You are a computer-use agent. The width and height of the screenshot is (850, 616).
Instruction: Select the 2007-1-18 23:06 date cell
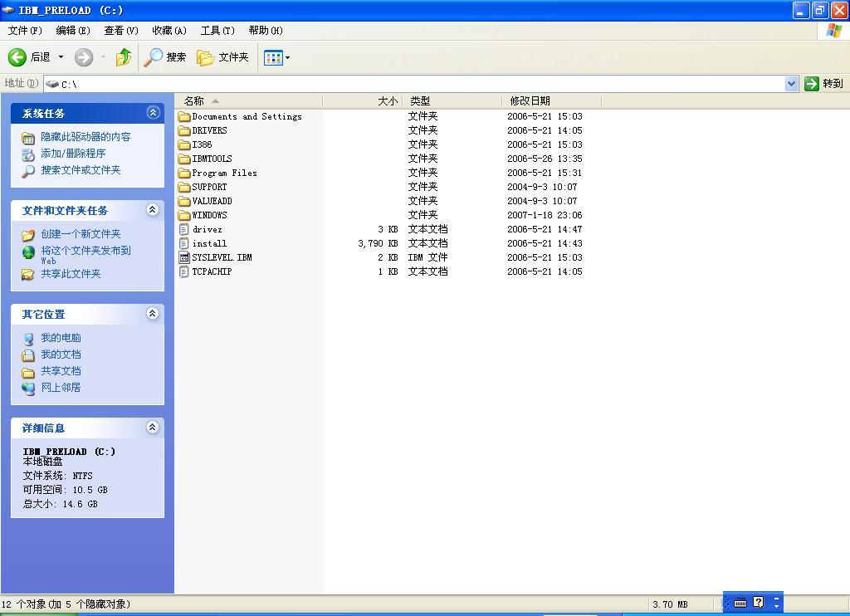[545, 215]
